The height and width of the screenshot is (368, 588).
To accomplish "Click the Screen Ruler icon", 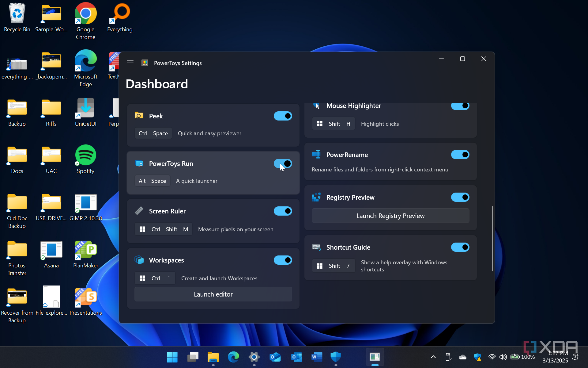I will point(139,211).
